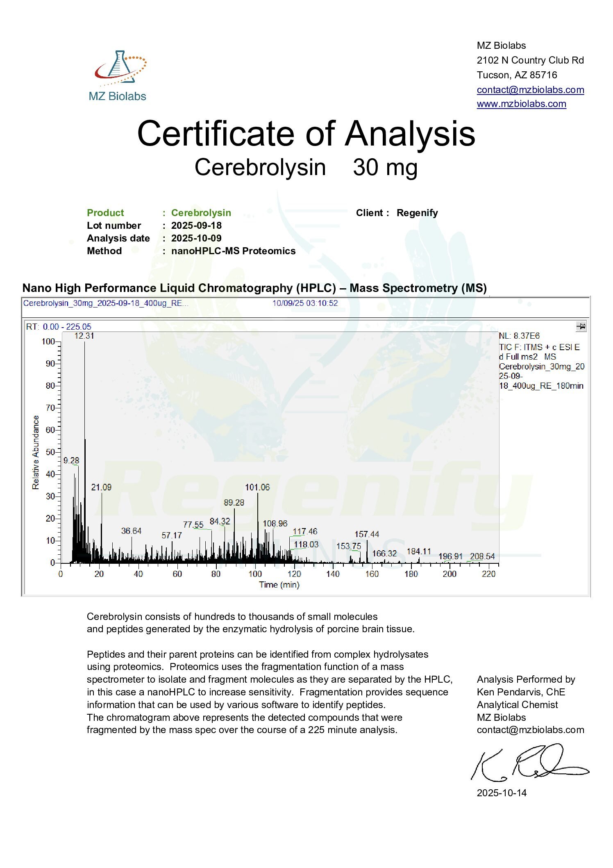Click the 'Analysis Performed by' text

click(526, 679)
